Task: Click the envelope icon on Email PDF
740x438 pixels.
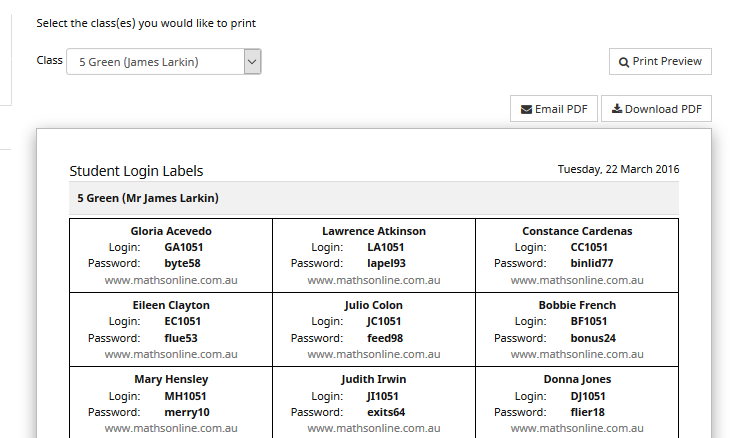Action: click(x=526, y=110)
